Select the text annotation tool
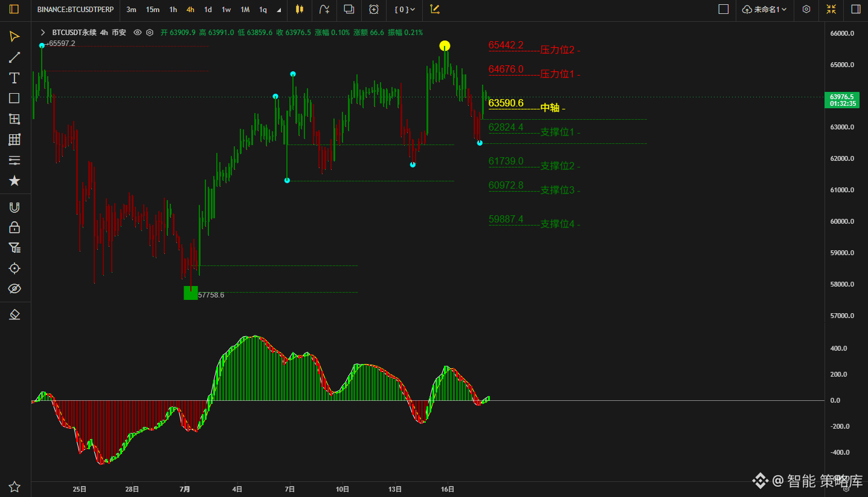The image size is (868, 497). (x=14, y=78)
